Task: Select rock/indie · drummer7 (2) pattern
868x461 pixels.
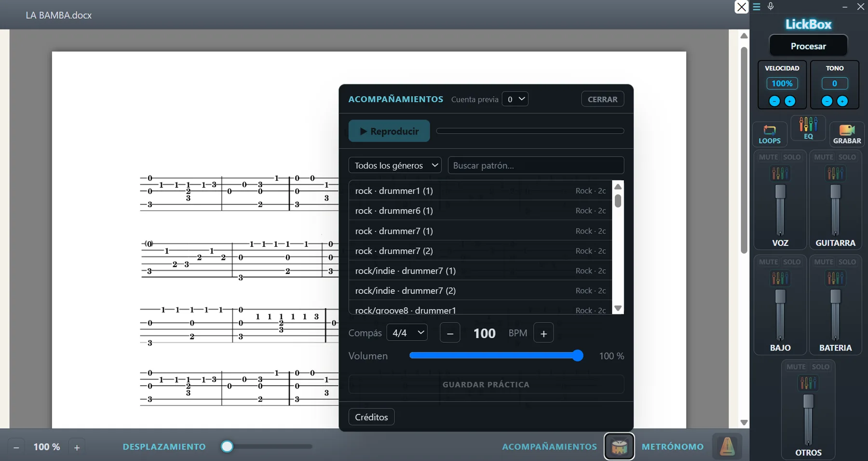Action: [x=480, y=291]
